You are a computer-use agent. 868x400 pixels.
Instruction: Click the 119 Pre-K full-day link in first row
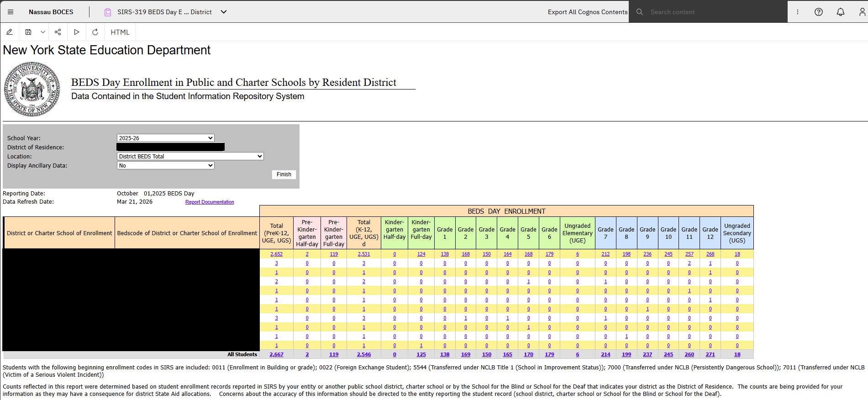click(334, 254)
